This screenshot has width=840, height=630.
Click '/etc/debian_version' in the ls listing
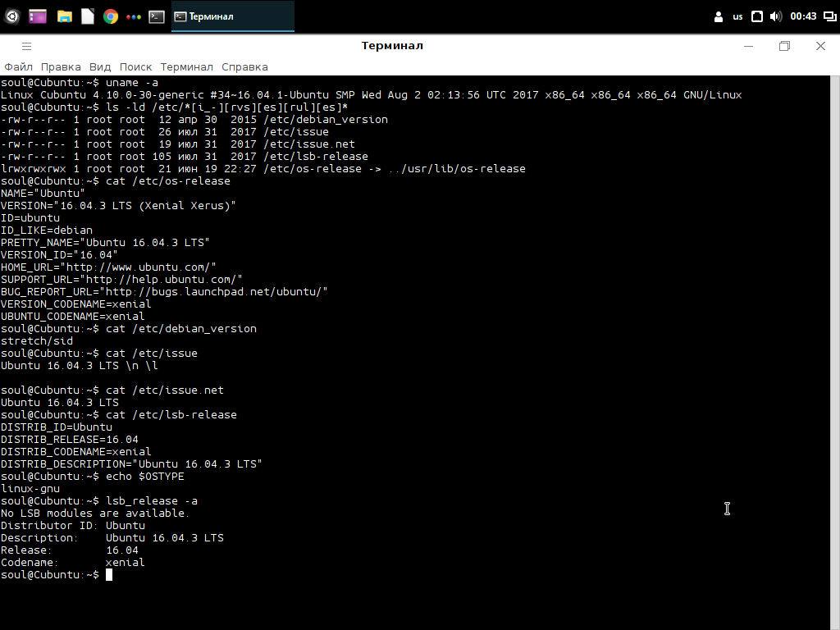pyautogui.click(x=325, y=120)
